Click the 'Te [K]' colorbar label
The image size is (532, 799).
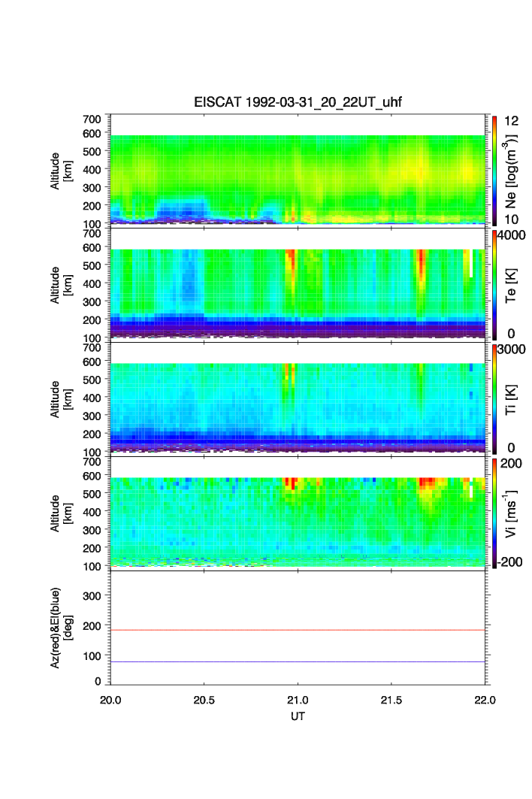[x=511, y=286]
